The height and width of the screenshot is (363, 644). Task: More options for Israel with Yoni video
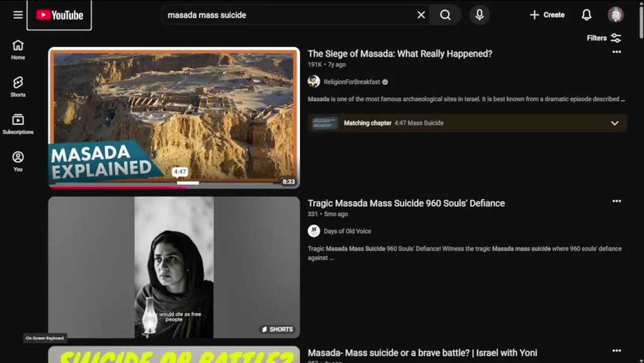click(x=616, y=351)
